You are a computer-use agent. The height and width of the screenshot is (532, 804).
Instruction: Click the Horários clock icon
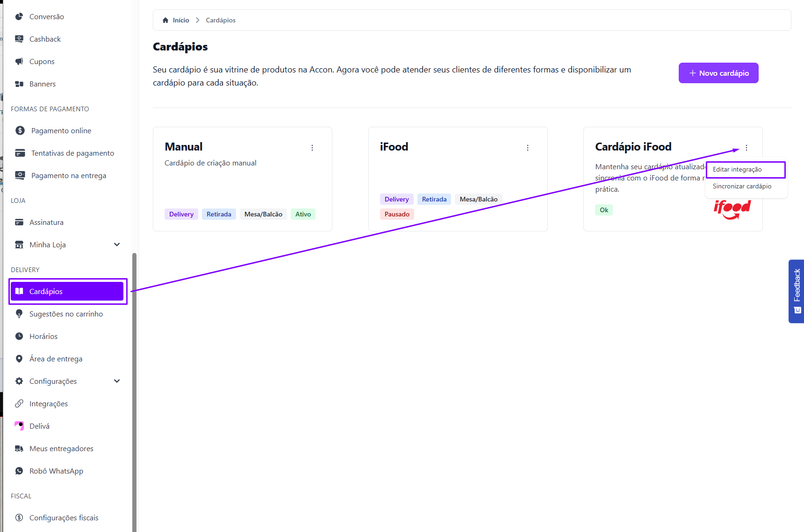click(19, 336)
